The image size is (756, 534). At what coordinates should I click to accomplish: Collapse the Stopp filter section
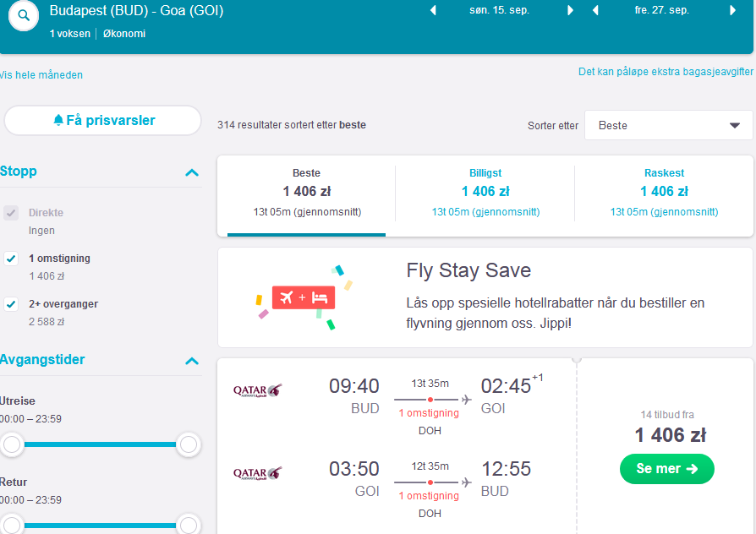coord(192,172)
